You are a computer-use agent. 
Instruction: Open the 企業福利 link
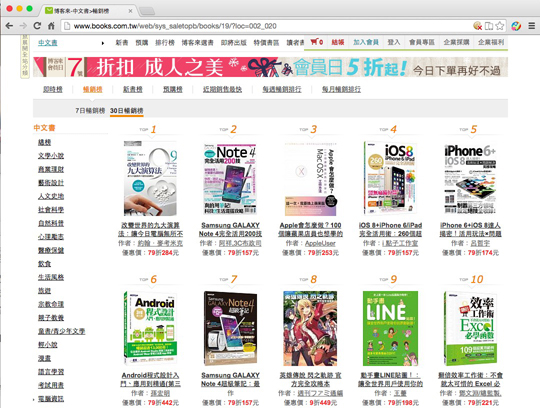[491, 42]
